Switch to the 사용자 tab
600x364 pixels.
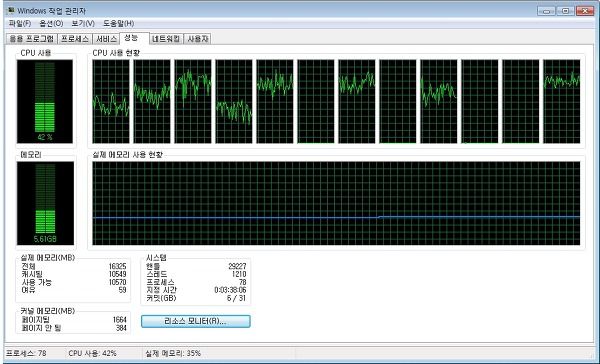point(197,39)
